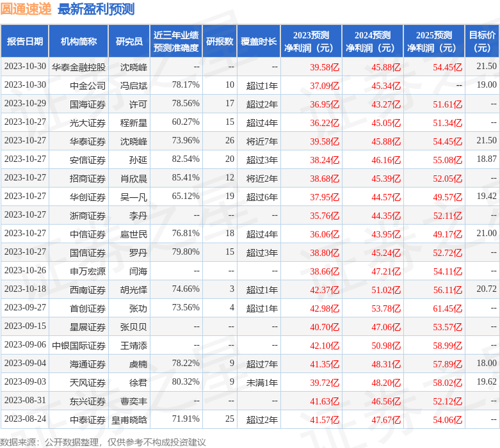Click report date 2023-10-29
Viewport: 500px width, 448px height.
(25, 103)
